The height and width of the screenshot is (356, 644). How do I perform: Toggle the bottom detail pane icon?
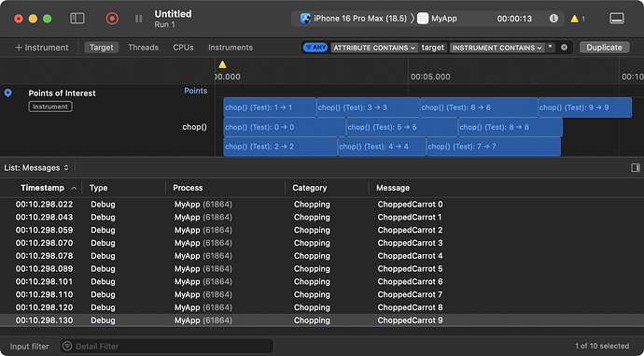tap(617, 19)
